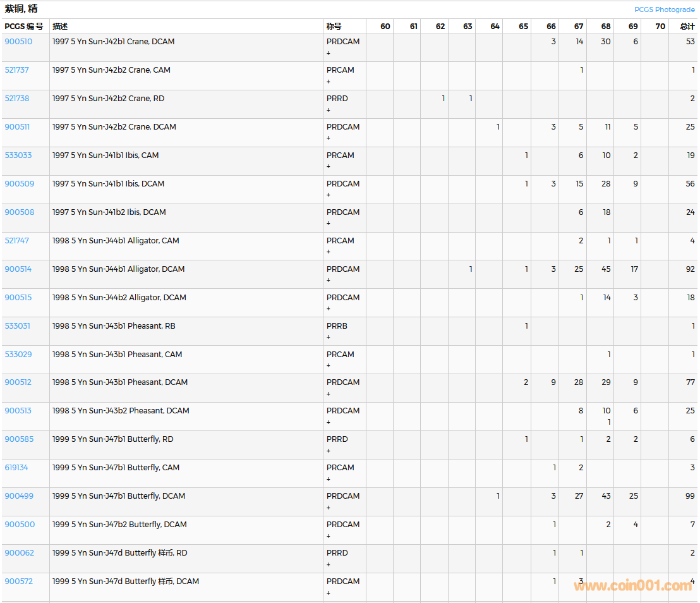Open coin entry 521738

coord(17,99)
